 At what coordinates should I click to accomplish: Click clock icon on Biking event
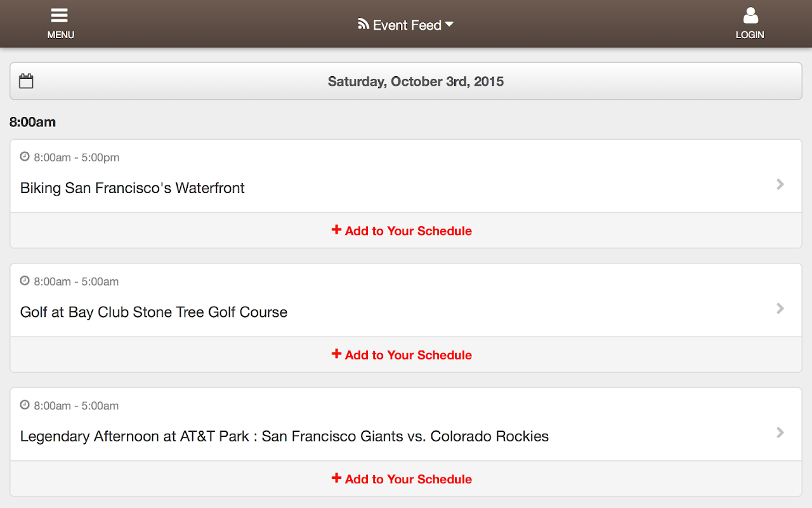click(25, 156)
